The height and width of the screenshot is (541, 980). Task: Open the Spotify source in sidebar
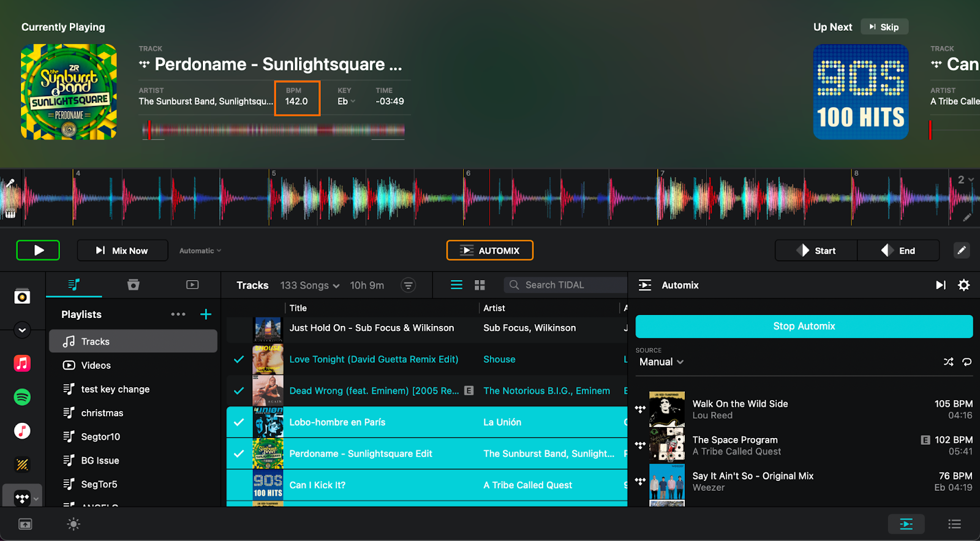click(x=22, y=397)
